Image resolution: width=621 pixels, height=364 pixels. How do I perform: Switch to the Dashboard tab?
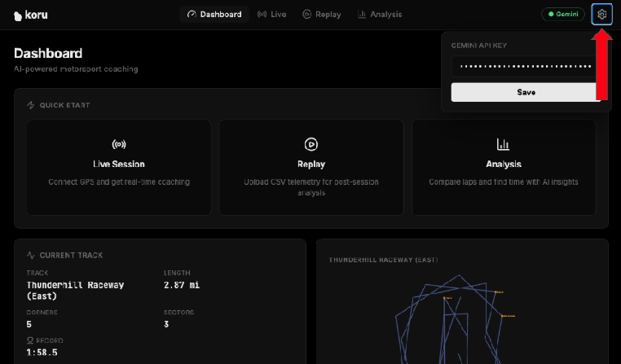(x=214, y=15)
